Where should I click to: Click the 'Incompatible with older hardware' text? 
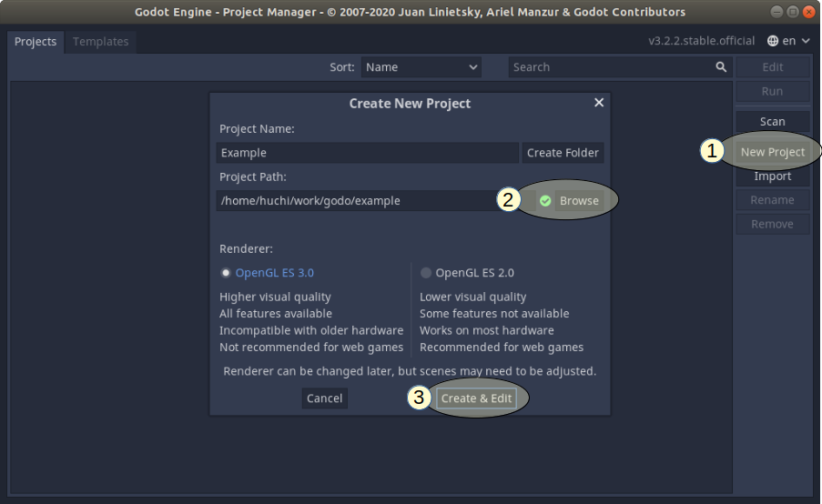click(x=311, y=330)
